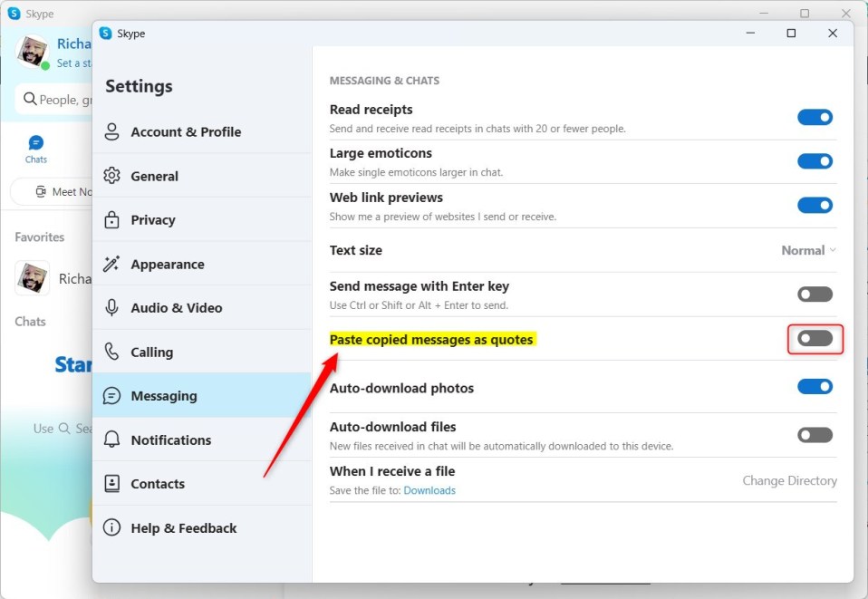Click the Large emoticons label
868x599 pixels.
[x=381, y=153]
